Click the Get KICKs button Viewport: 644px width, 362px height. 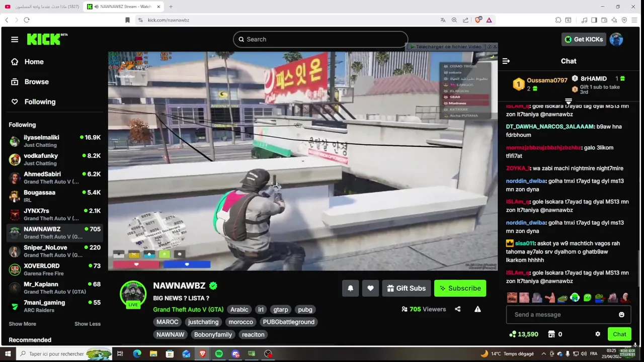tap(584, 39)
